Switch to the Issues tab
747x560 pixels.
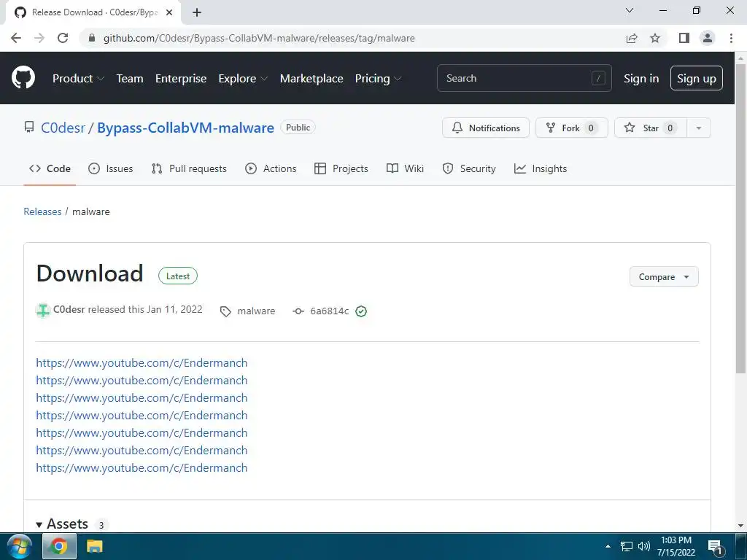(x=111, y=168)
